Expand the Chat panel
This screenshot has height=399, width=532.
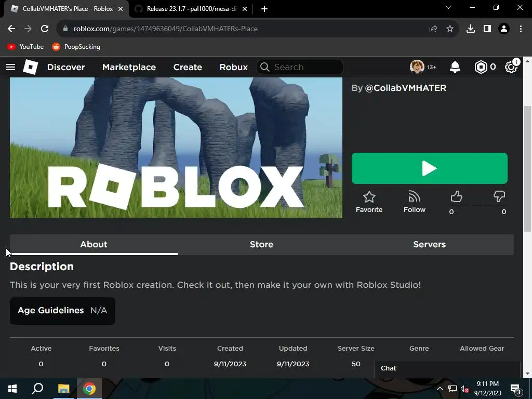pos(447,368)
